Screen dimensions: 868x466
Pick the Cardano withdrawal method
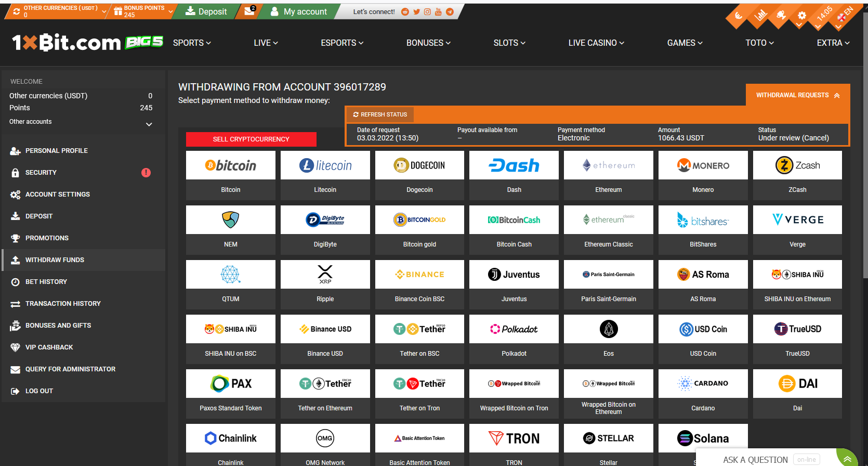[x=703, y=394]
